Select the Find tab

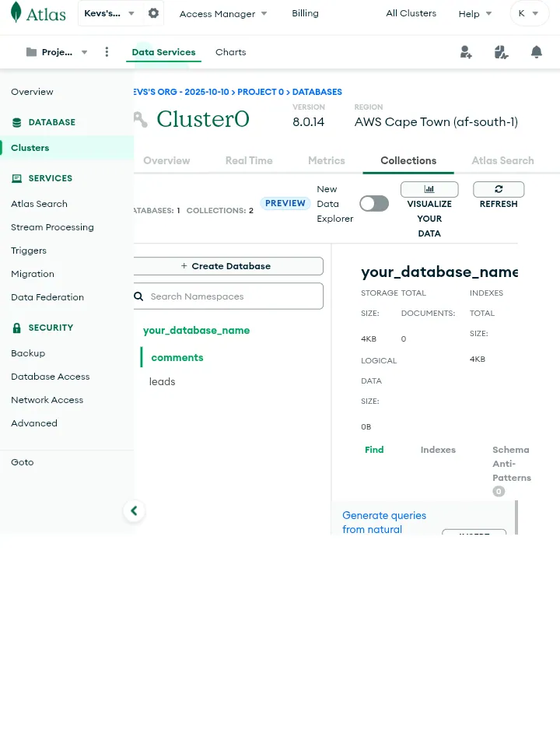(374, 450)
